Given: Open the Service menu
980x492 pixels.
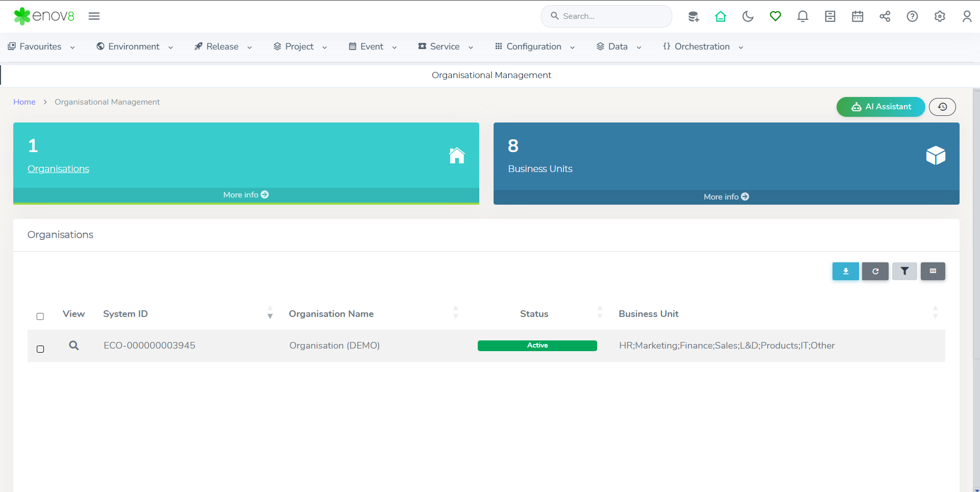Looking at the screenshot, I should pyautogui.click(x=446, y=46).
